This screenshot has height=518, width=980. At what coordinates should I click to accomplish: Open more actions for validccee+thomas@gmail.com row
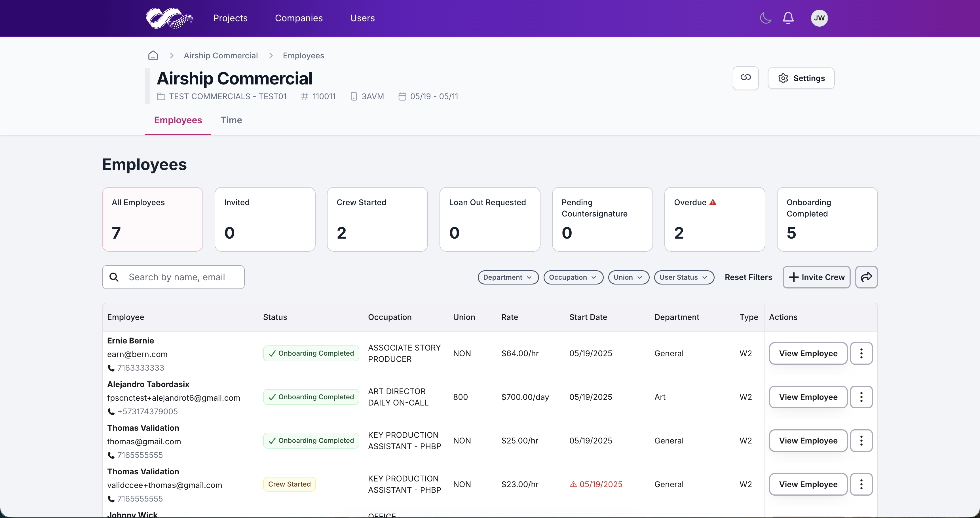point(861,485)
